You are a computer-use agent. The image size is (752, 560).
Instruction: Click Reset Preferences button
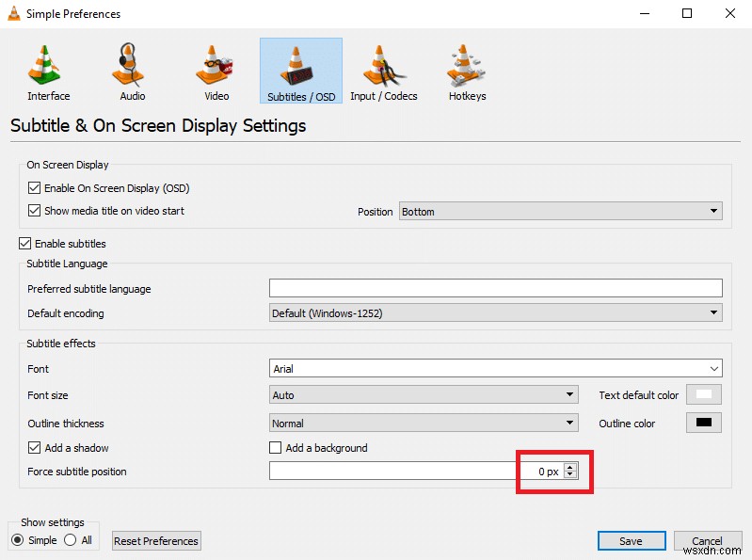156,541
